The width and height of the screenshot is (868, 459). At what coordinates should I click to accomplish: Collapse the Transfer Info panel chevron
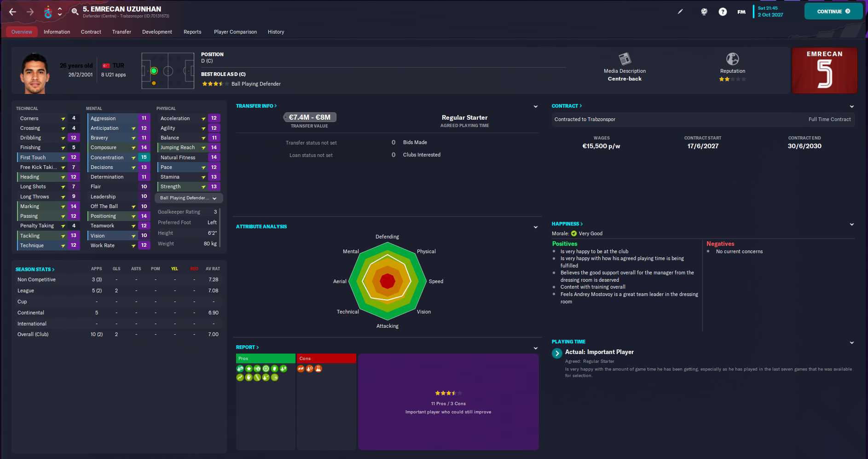tap(535, 106)
